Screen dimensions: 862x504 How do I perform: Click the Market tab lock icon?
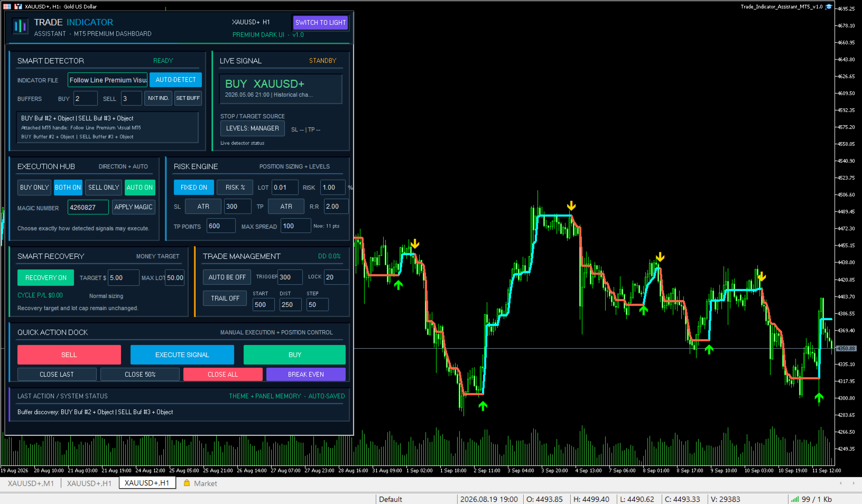[187, 483]
